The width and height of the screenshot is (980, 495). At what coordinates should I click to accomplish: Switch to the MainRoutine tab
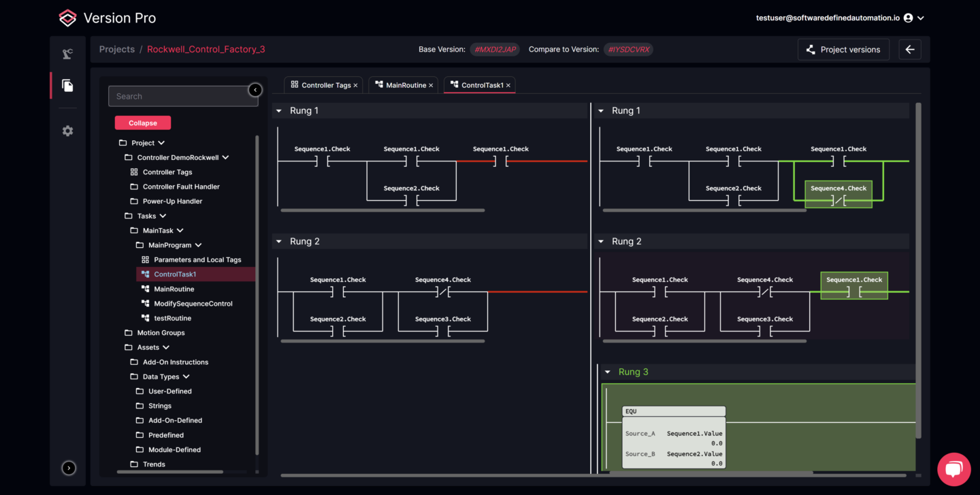[406, 86]
